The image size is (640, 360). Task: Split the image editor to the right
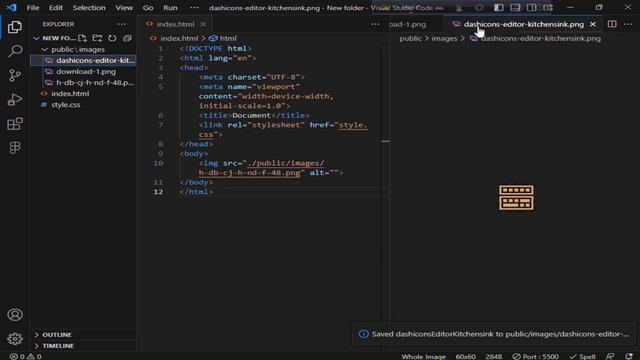click(612, 24)
